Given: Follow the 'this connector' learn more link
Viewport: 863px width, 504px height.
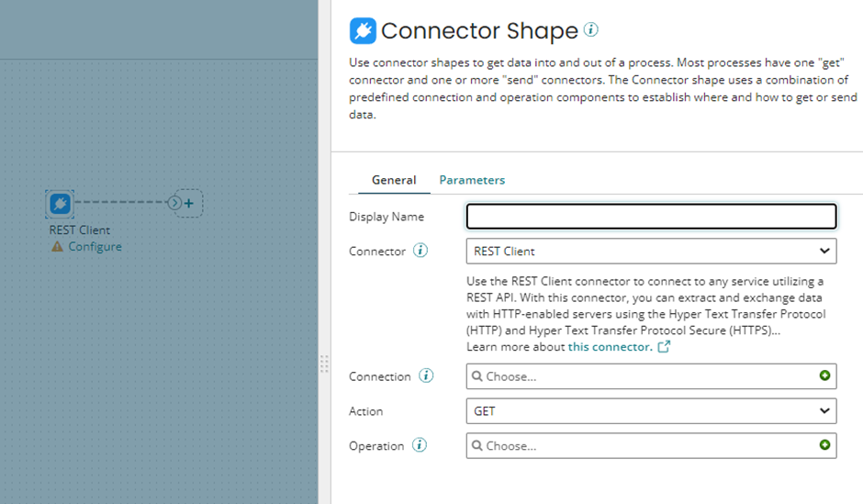Looking at the screenshot, I should tap(610, 347).
